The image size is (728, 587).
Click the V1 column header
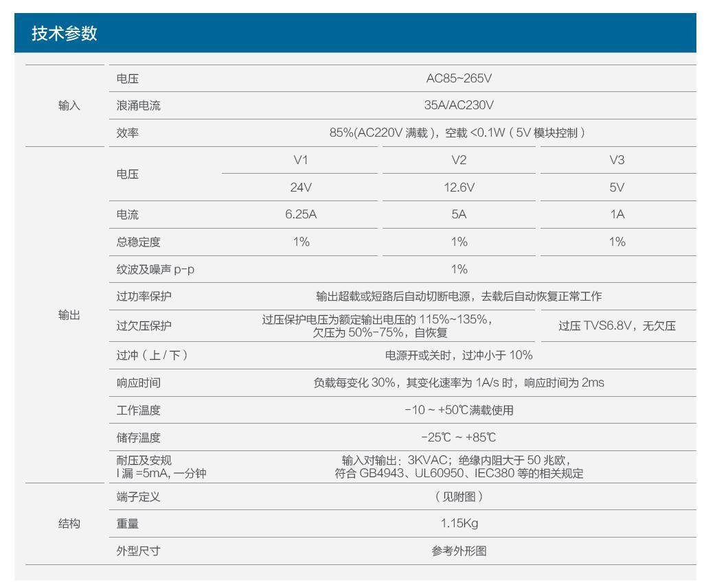[301, 160]
